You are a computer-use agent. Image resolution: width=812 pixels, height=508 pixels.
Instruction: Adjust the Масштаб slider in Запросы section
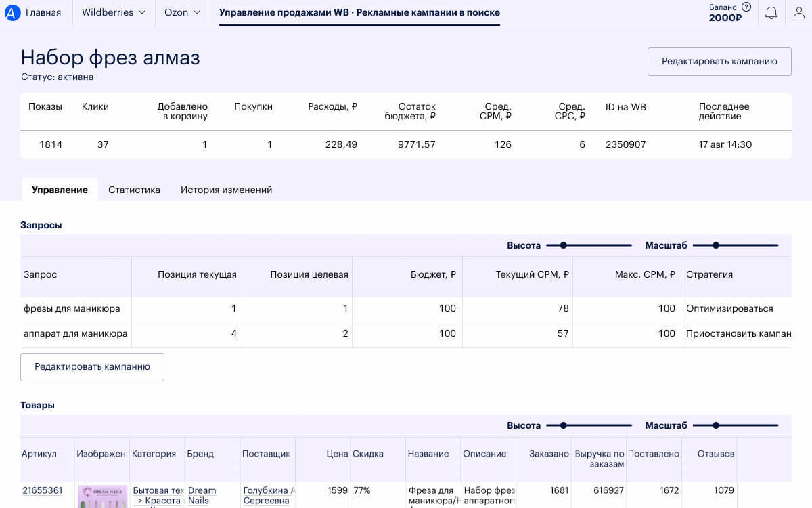(x=716, y=245)
